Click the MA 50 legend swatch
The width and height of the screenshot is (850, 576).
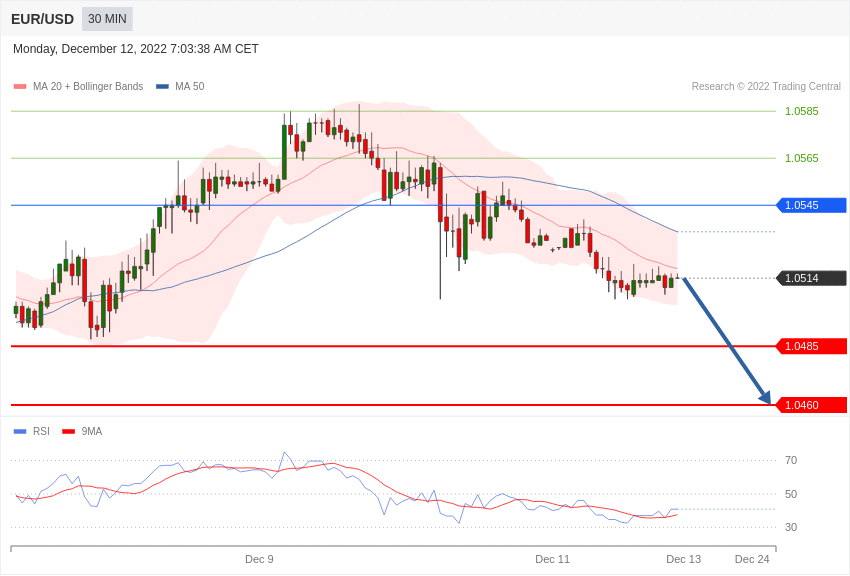tap(162, 87)
